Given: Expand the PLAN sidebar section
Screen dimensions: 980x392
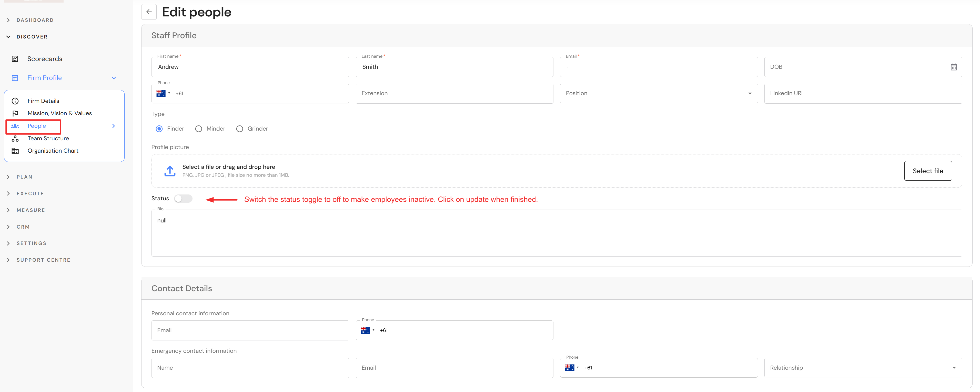Looking at the screenshot, I should pos(24,177).
